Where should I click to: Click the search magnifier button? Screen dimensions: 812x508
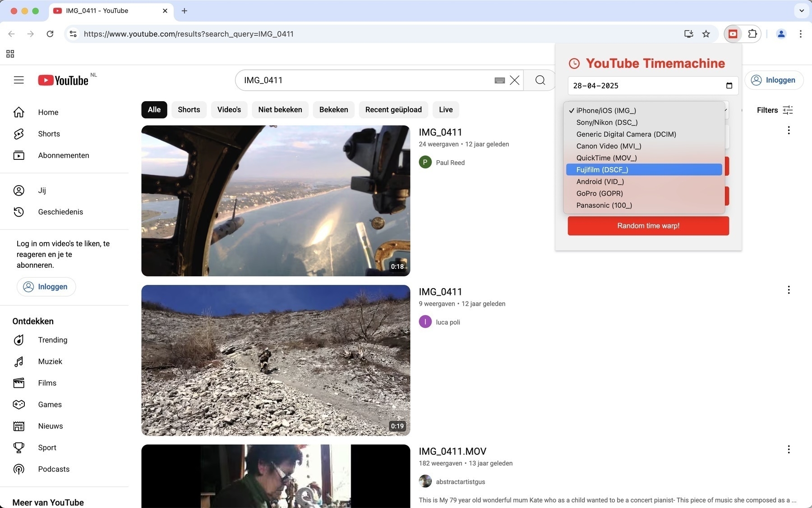click(540, 80)
